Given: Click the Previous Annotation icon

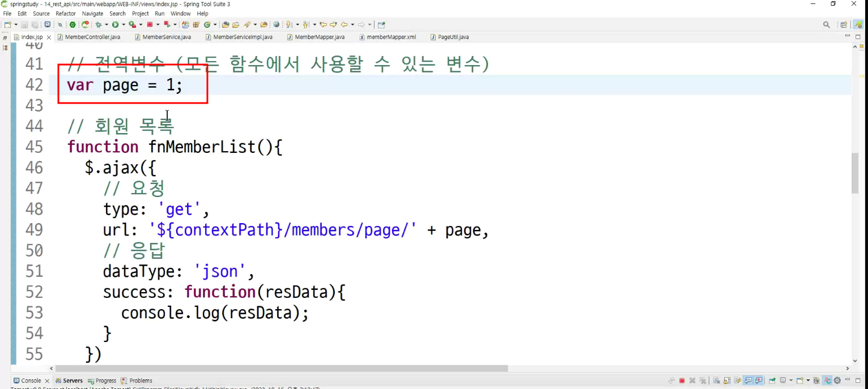Looking at the screenshot, I should [x=306, y=25].
